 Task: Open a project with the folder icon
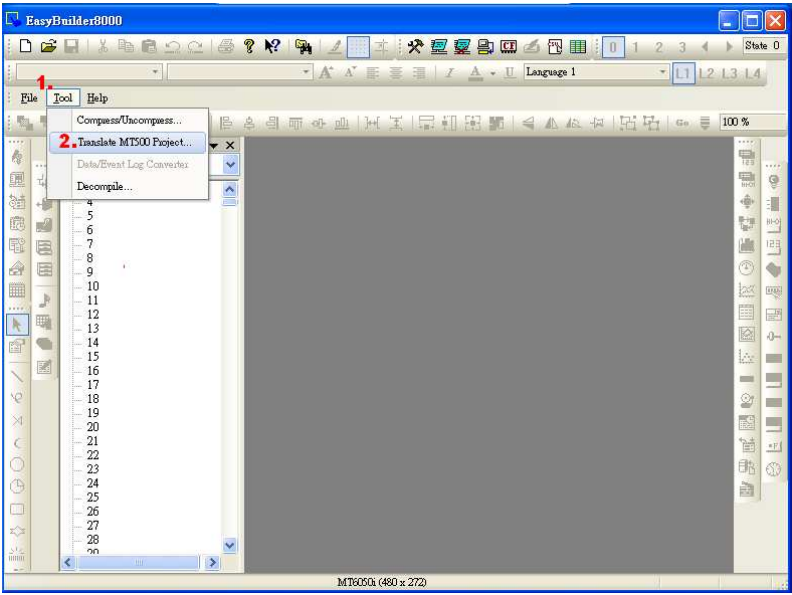tap(48, 46)
